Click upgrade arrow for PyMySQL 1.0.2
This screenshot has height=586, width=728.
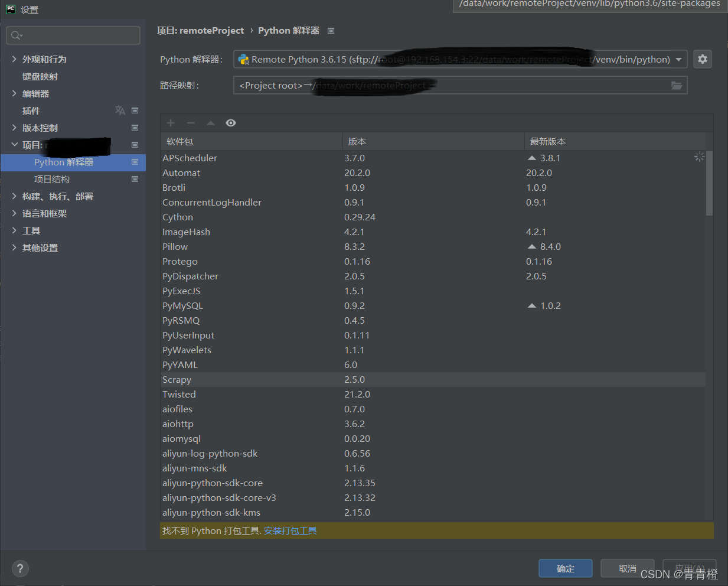pyautogui.click(x=532, y=305)
